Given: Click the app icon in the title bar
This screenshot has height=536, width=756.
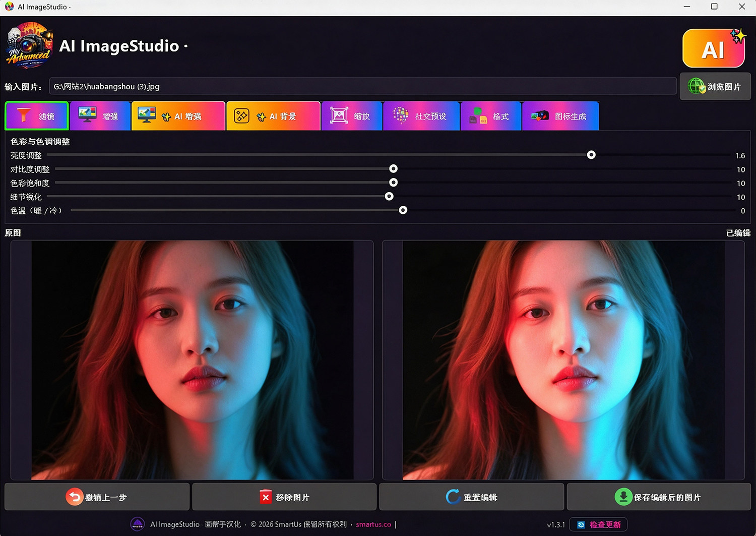Looking at the screenshot, I should click(x=9, y=7).
